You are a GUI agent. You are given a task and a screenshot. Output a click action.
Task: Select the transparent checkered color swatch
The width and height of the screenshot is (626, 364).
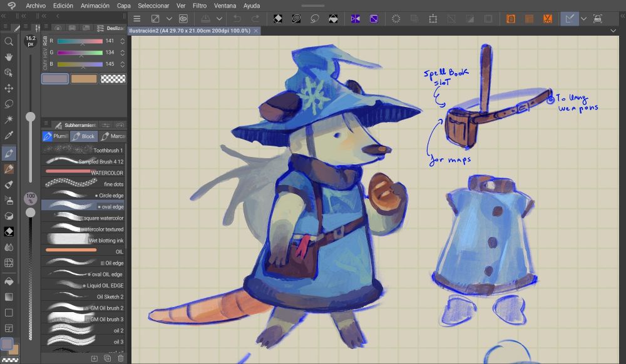[113, 79]
